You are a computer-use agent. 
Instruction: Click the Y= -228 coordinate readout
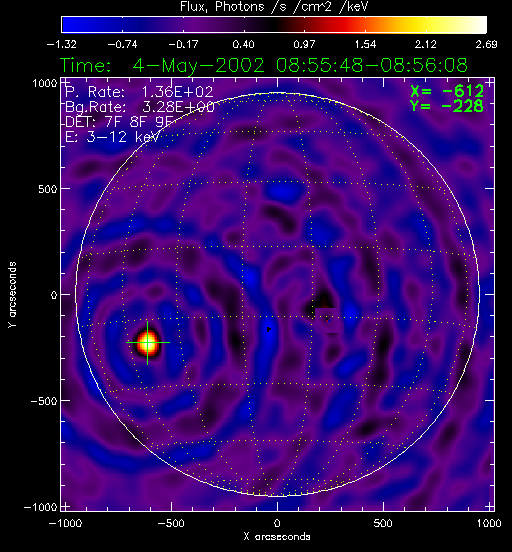pyautogui.click(x=447, y=106)
